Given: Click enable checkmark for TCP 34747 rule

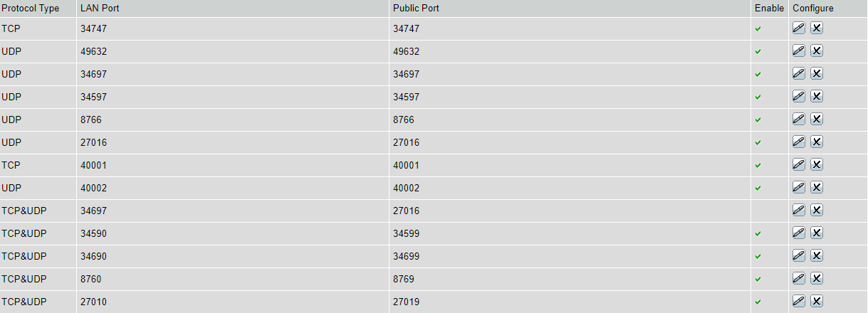Looking at the screenshot, I should [758, 28].
